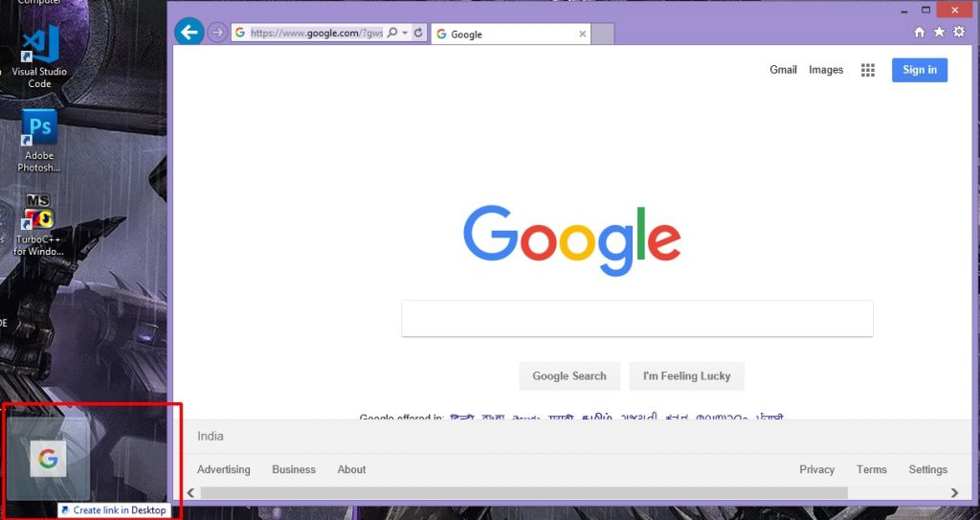Close the Google tab
The image size is (980, 520).
point(583,34)
